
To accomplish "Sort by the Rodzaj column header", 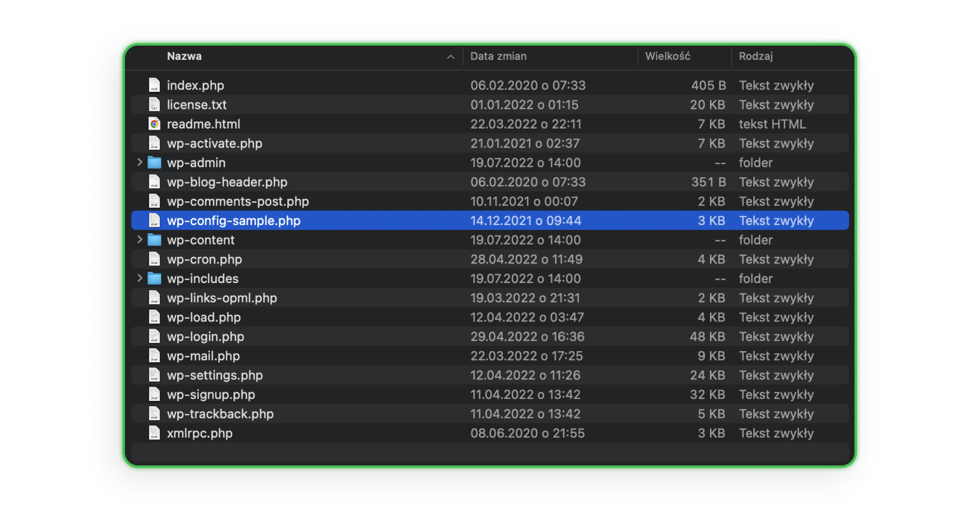I will click(756, 56).
